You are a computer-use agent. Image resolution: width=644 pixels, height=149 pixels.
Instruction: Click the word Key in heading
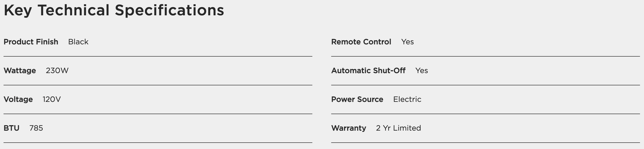coord(18,11)
